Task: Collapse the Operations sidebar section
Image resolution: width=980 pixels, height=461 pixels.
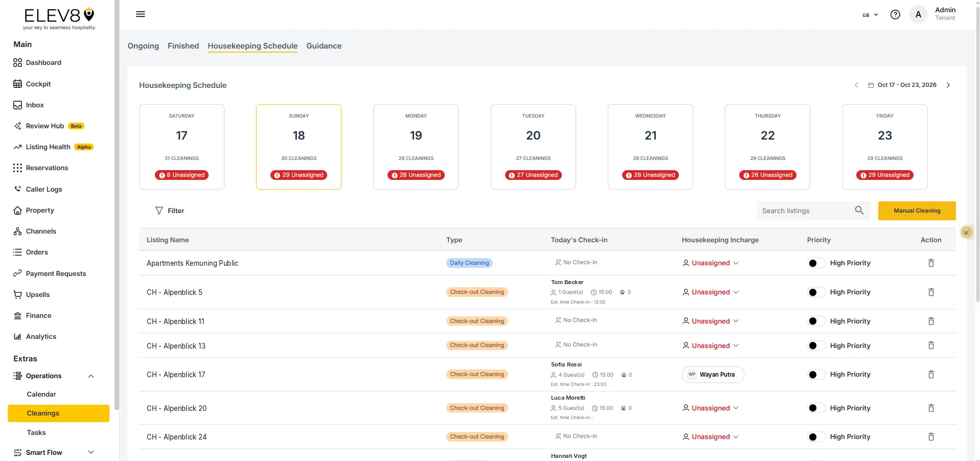Action: (91, 376)
